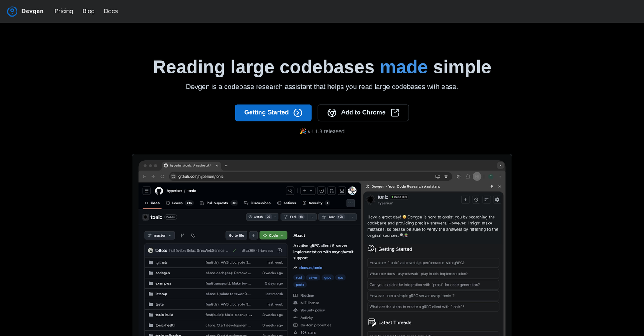Click the branches icon beside master dropdown

pos(182,235)
